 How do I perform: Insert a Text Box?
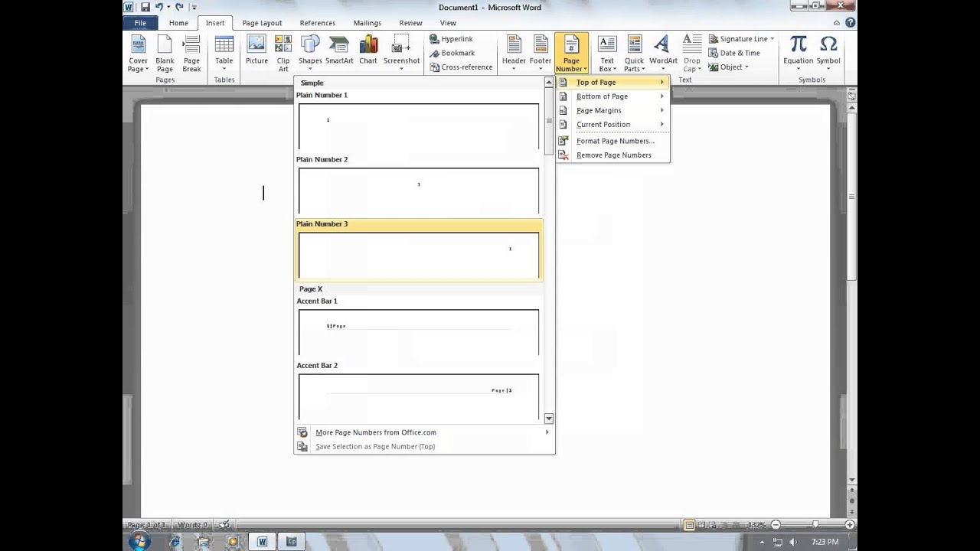coord(606,54)
